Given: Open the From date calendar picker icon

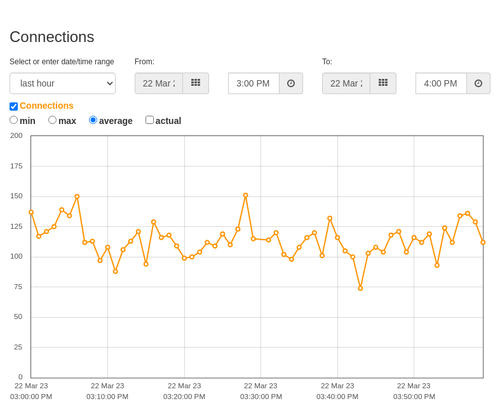Looking at the screenshot, I should (x=196, y=83).
